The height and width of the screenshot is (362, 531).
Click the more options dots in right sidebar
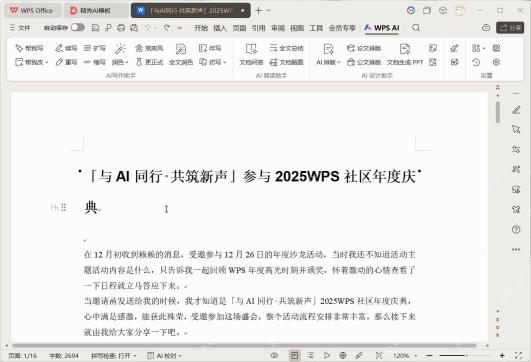[x=516, y=249]
